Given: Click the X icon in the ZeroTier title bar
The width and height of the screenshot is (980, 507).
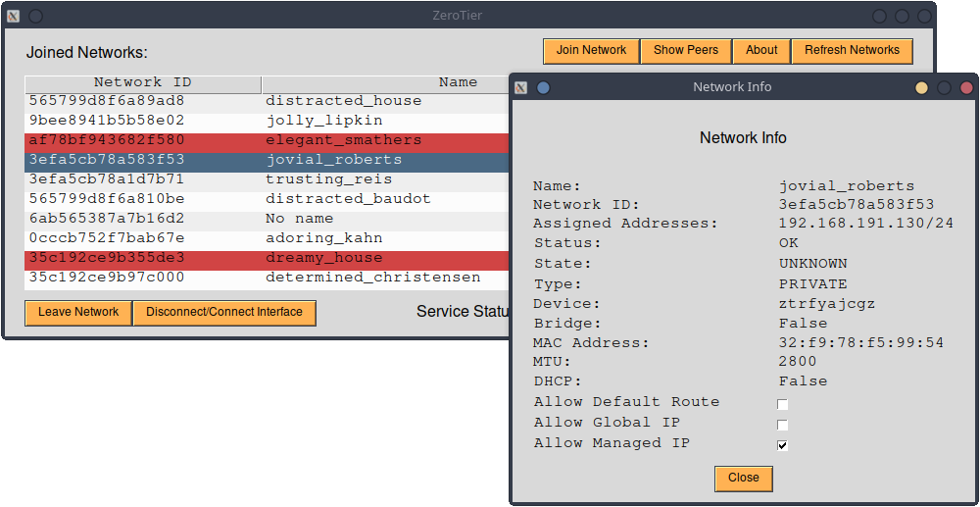Looking at the screenshot, I should pyautogui.click(x=13, y=17).
